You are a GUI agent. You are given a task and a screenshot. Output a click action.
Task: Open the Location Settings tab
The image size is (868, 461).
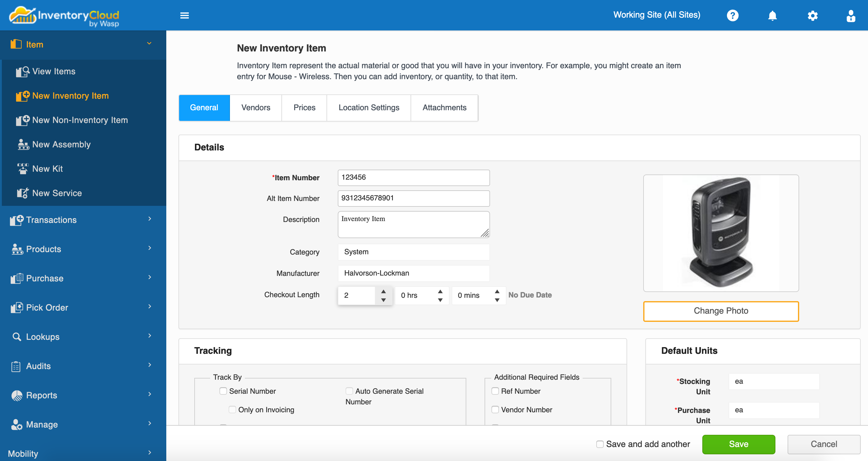(369, 108)
